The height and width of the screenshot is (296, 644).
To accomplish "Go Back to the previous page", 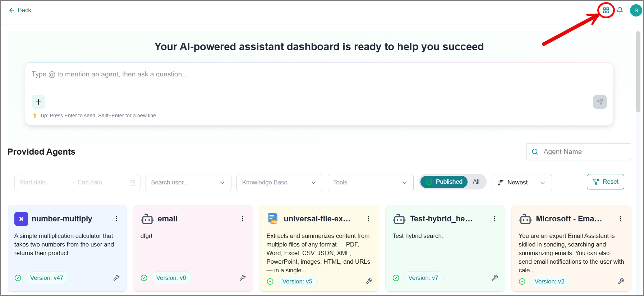I will 20,10.
